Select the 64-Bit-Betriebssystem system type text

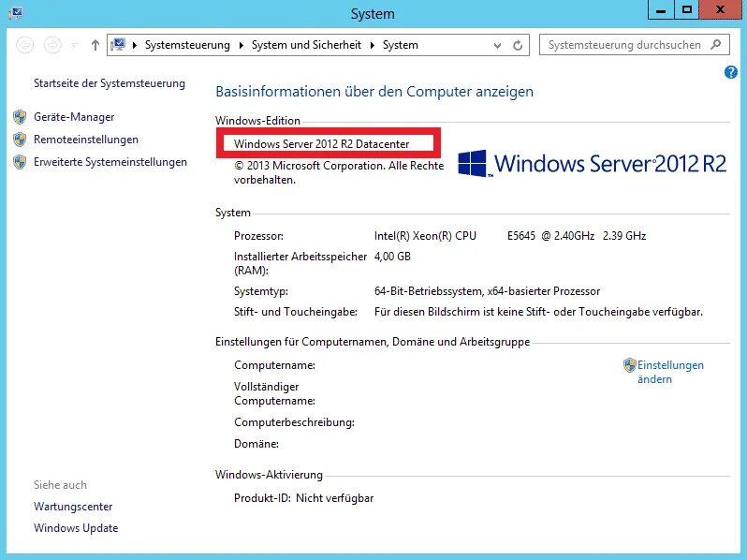487,291
